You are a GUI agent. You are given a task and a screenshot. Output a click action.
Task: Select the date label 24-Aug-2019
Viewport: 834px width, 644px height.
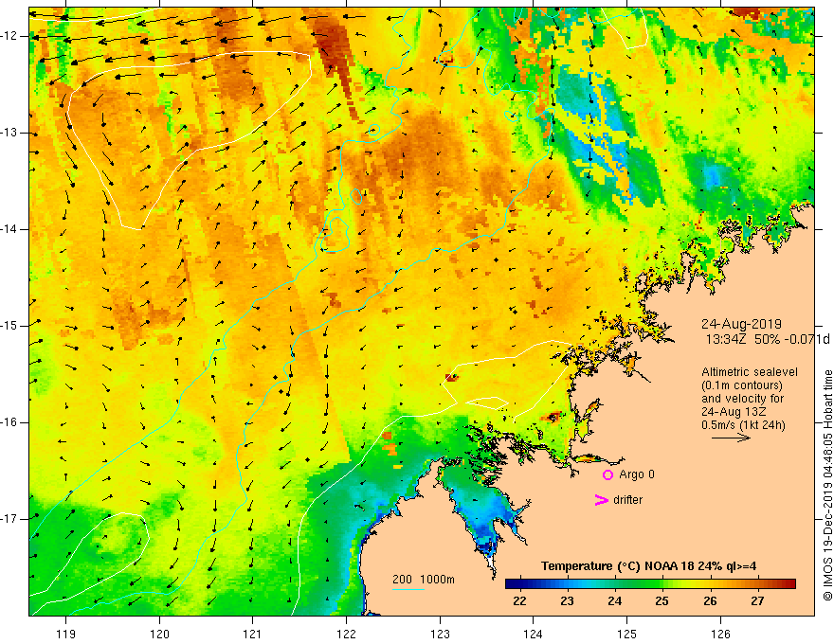pyautogui.click(x=741, y=324)
